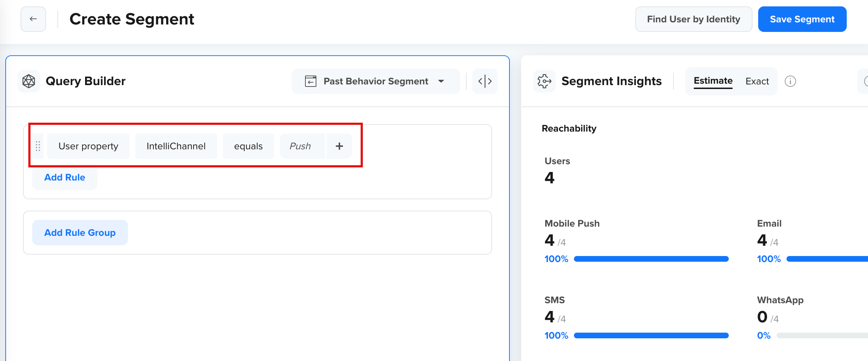
Task: Click the Segment Insights heading
Action: pos(611,81)
